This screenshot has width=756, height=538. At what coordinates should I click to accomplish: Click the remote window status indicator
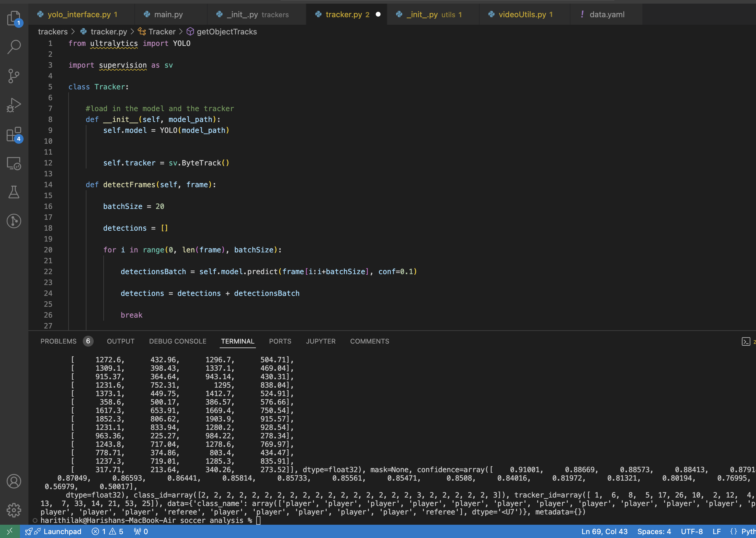pos(10,531)
